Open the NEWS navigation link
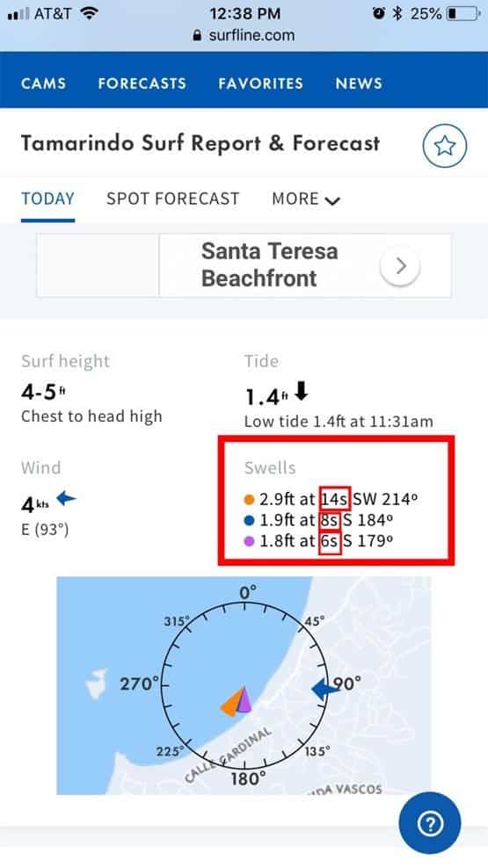The width and height of the screenshot is (488, 868). point(359,83)
